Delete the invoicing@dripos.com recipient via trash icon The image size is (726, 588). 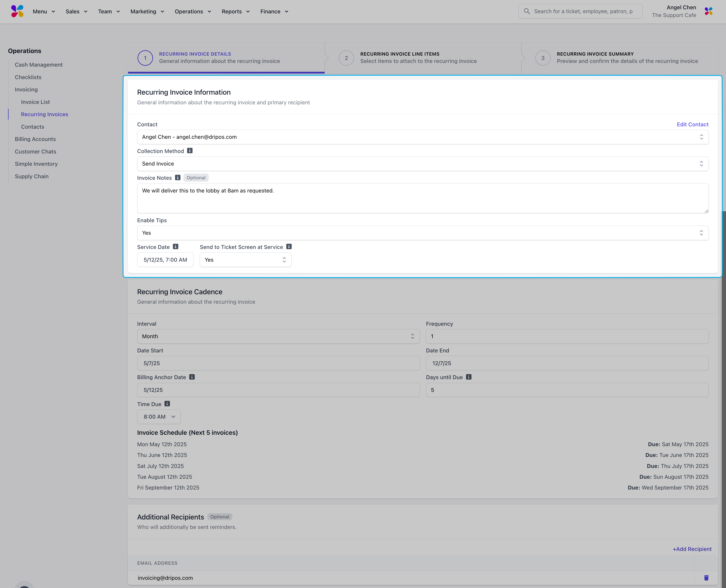click(x=706, y=578)
